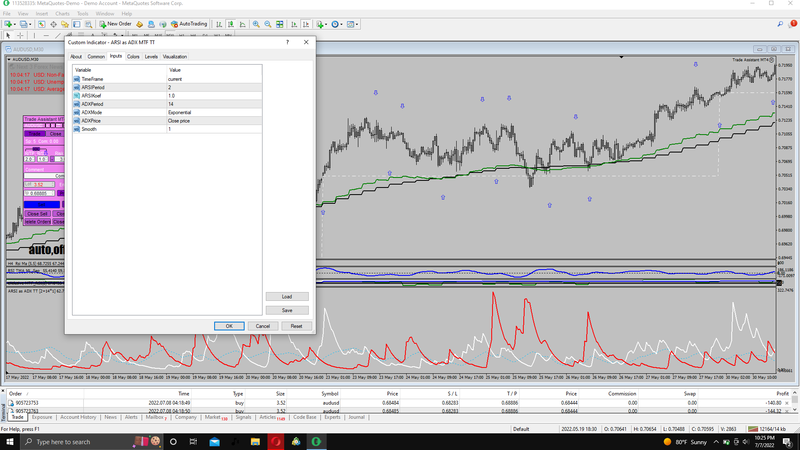Viewport: 800px width, 450px height.
Task: Click the new chart toolbar icon
Action: (8, 23)
